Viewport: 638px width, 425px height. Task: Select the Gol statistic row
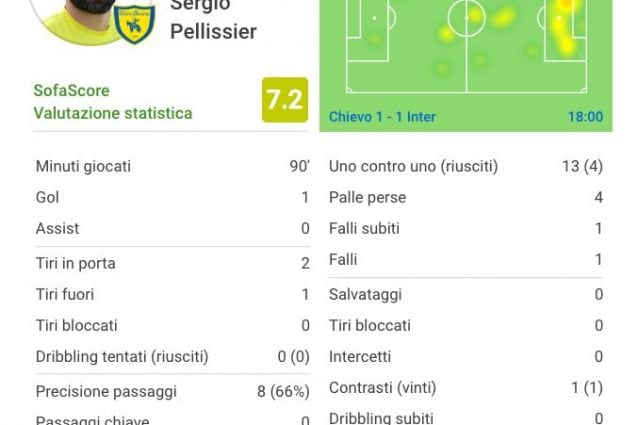[173, 197]
